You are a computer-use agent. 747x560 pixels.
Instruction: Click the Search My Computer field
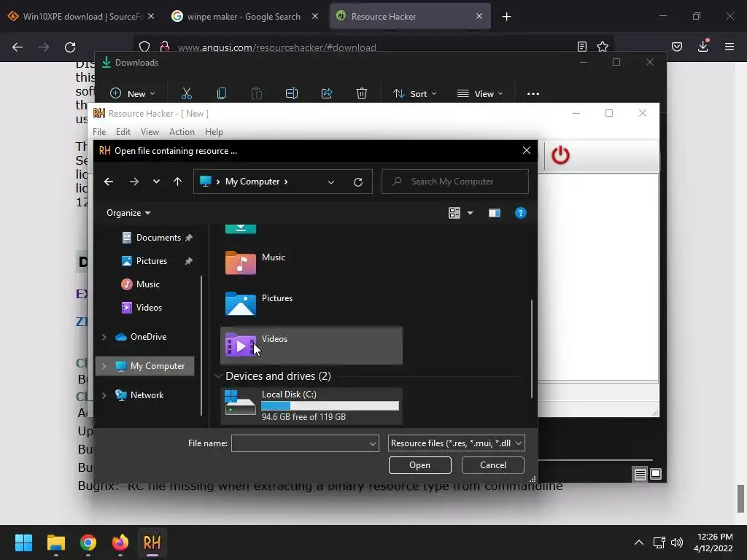[x=455, y=182]
